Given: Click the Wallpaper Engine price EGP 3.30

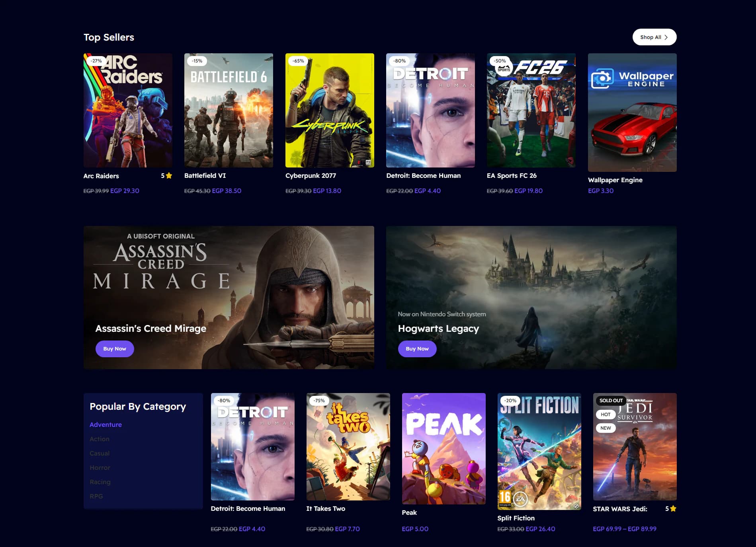Looking at the screenshot, I should [x=601, y=191].
